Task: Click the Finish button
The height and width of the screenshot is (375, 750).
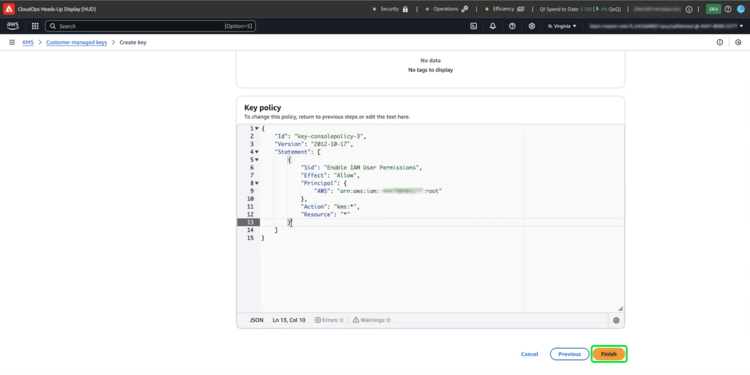Action: (x=609, y=354)
